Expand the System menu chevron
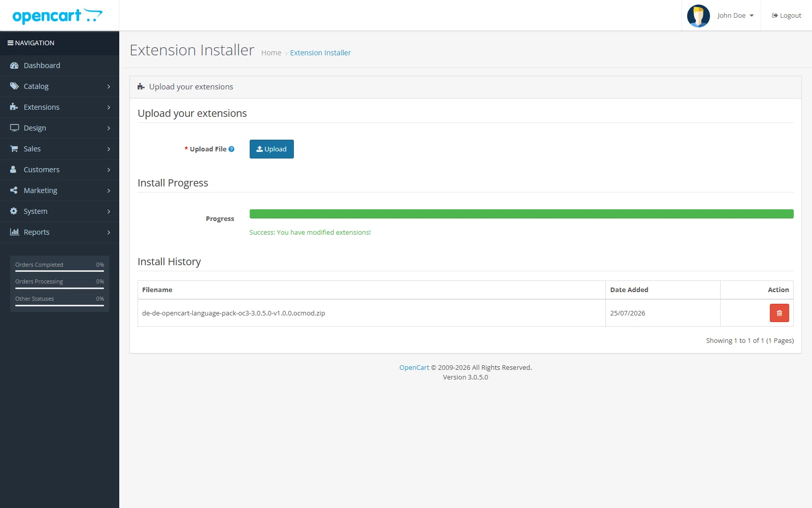Image resolution: width=812 pixels, height=508 pixels. 109,212
